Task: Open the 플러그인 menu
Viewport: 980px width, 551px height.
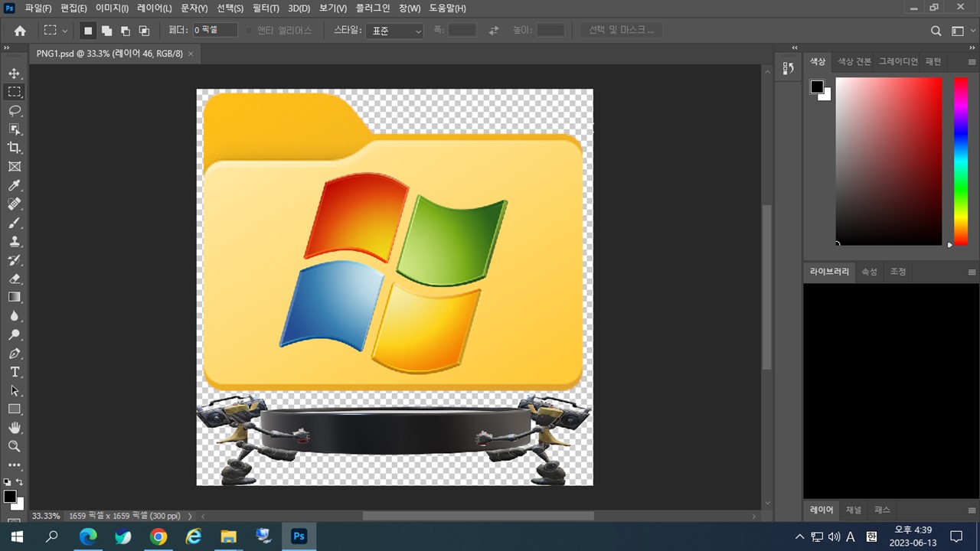Action: pyautogui.click(x=373, y=8)
